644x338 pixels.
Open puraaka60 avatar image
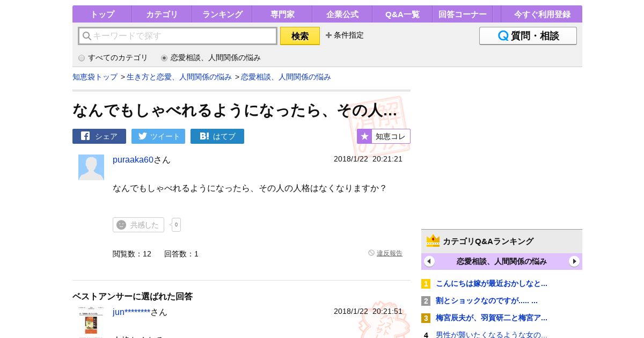coord(91,167)
